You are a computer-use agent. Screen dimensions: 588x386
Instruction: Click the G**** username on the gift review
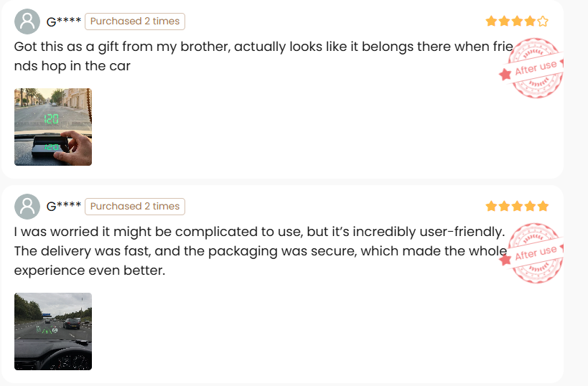click(x=63, y=22)
